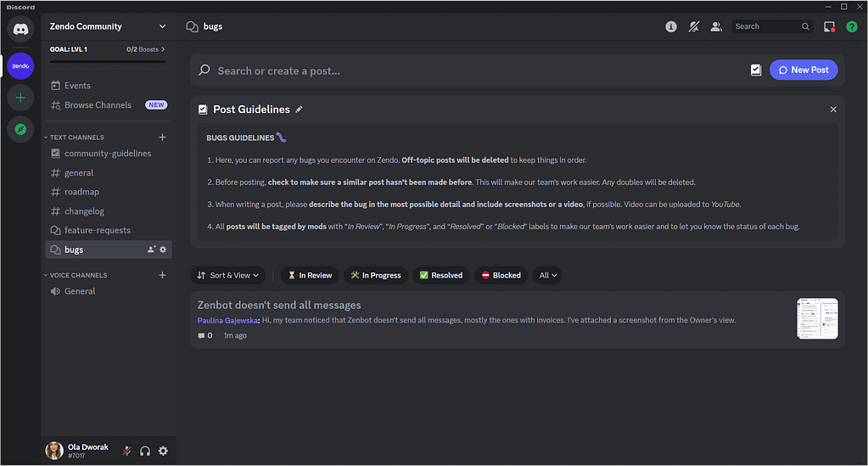
Task: Open User Settings gear icon
Action: 163,451
